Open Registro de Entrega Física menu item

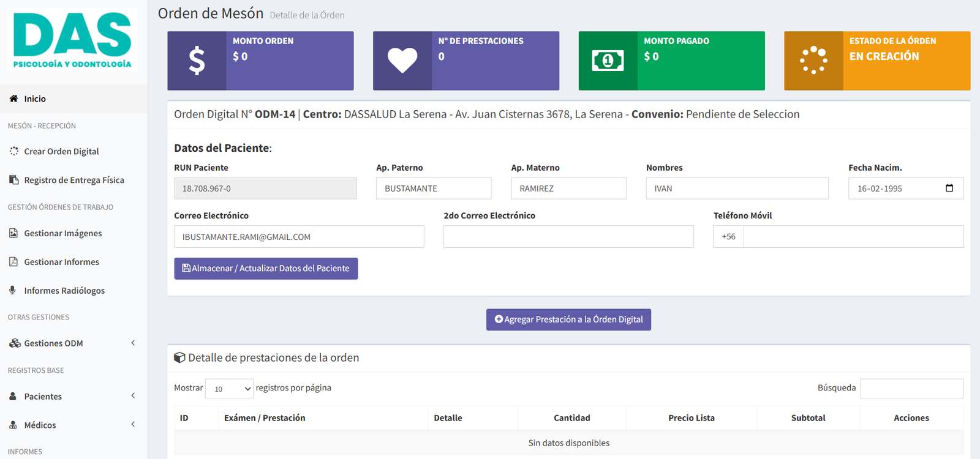click(73, 180)
